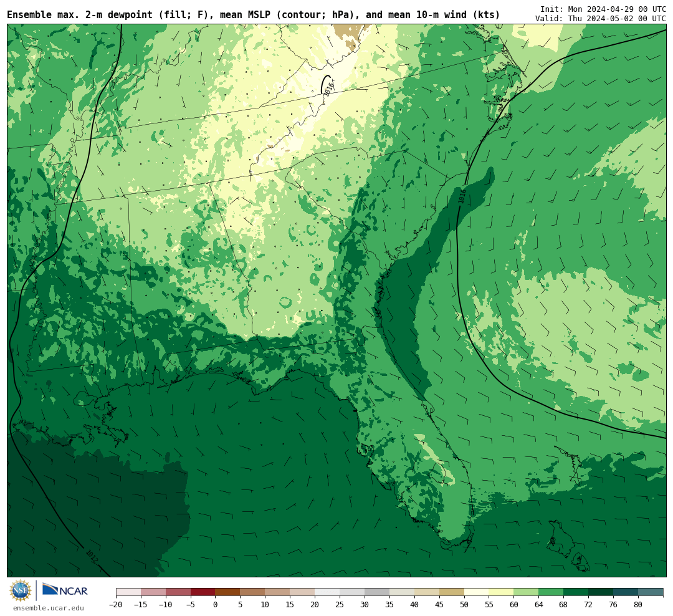Pick the dark red swatch between -5 and 0

pyautogui.click(x=203, y=592)
